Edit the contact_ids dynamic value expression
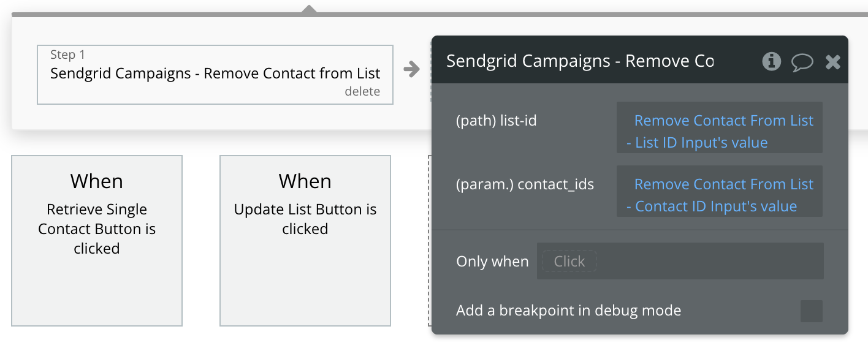Image resolution: width=868 pixels, height=359 pixels. tap(719, 195)
